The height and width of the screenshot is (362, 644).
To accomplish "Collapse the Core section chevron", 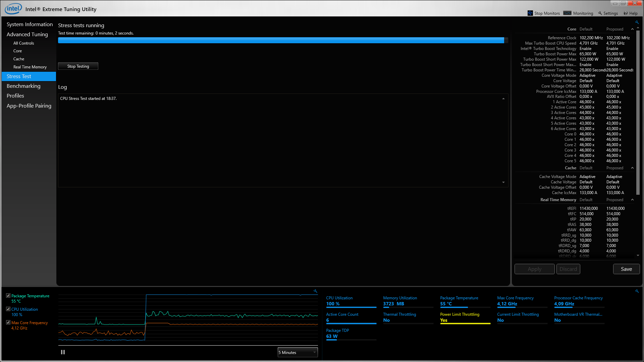I will point(632,29).
